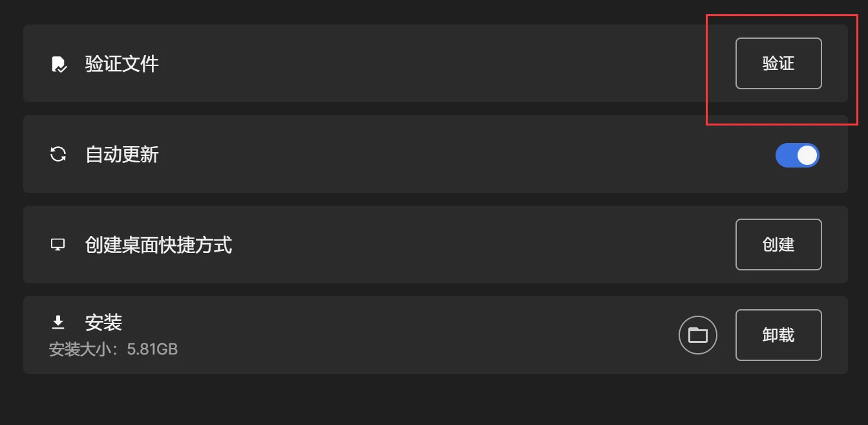Viewport: 868px width, 425px height.
Task: Click the 验证文件 label text
Action: [x=122, y=64]
